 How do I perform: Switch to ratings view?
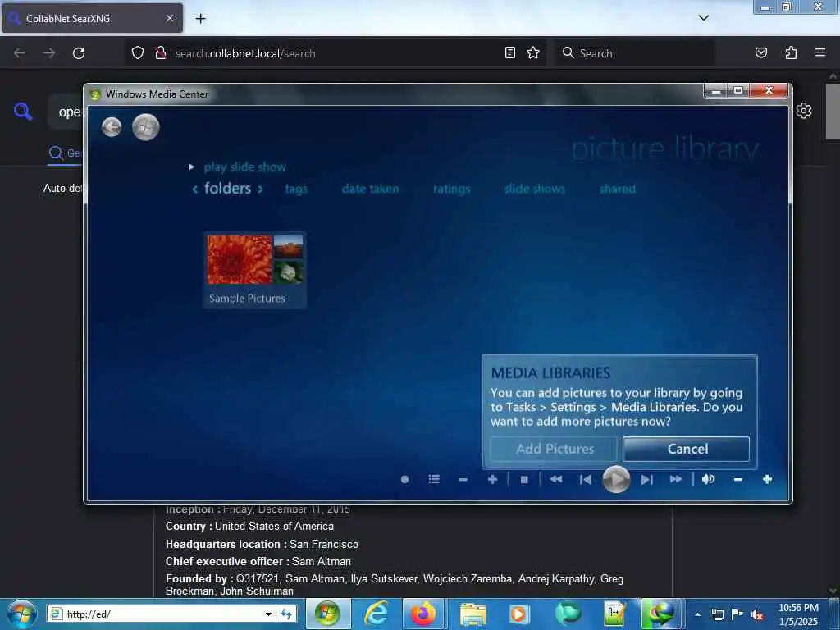tap(452, 189)
